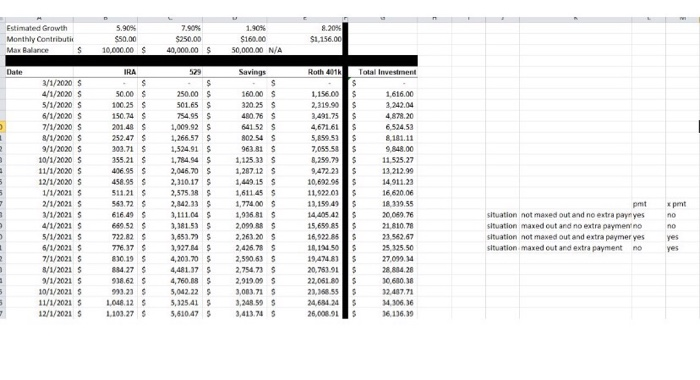Viewport: 700px width, 380px height.
Task: Select the 1.90% growth rate cell
Action: 234,28
